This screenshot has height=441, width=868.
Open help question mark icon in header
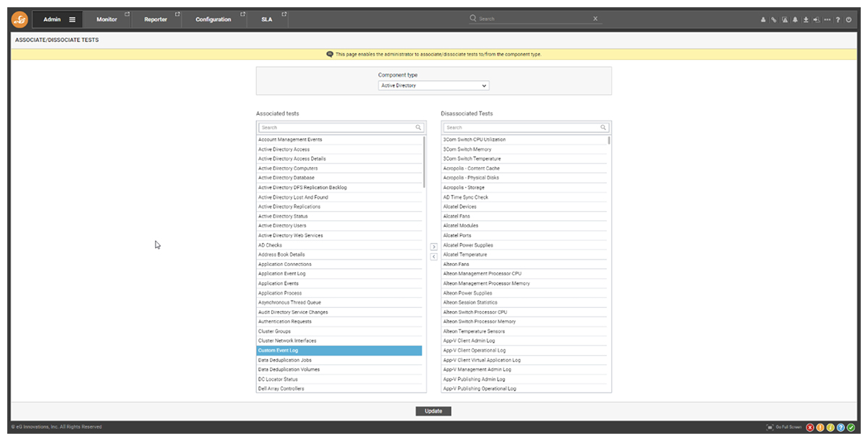pos(838,20)
